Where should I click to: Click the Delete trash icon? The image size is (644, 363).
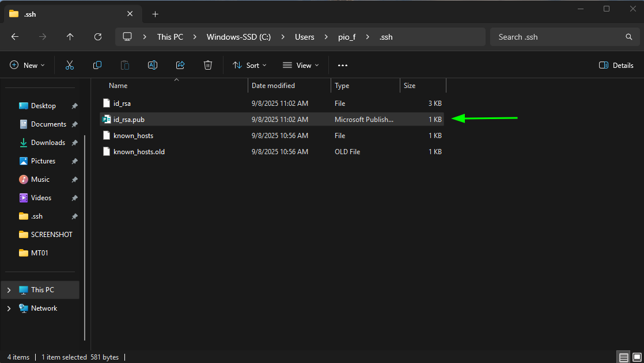click(208, 66)
